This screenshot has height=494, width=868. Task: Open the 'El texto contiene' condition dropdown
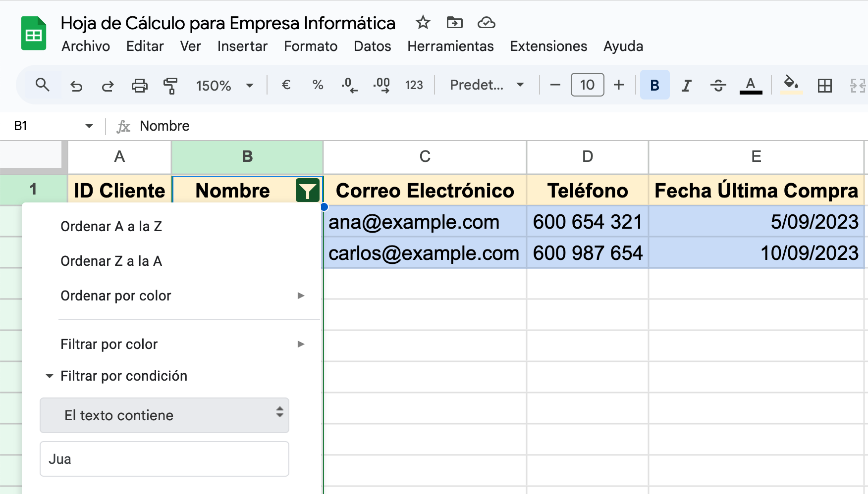164,415
